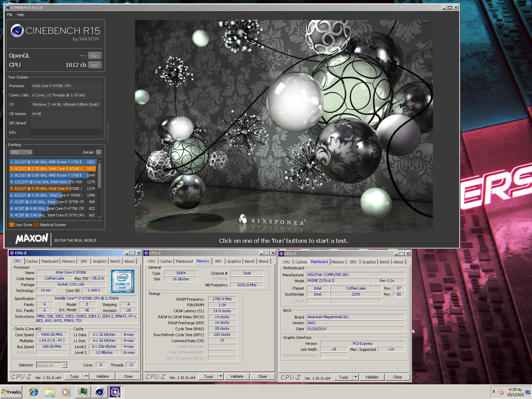The width and height of the screenshot is (532, 399).
Task: Click Tools button in CPU-Z Mainboard window
Action: (344, 377)
